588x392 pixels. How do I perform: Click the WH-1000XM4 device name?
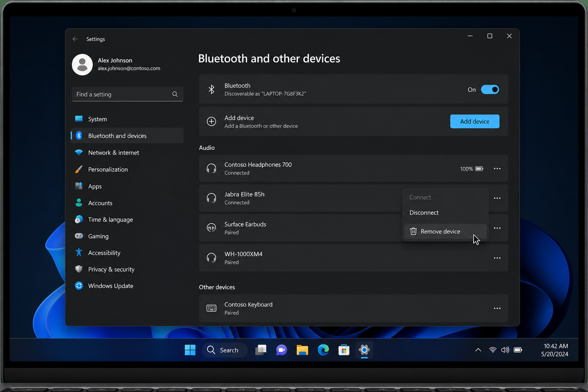[x=243, y=254]
